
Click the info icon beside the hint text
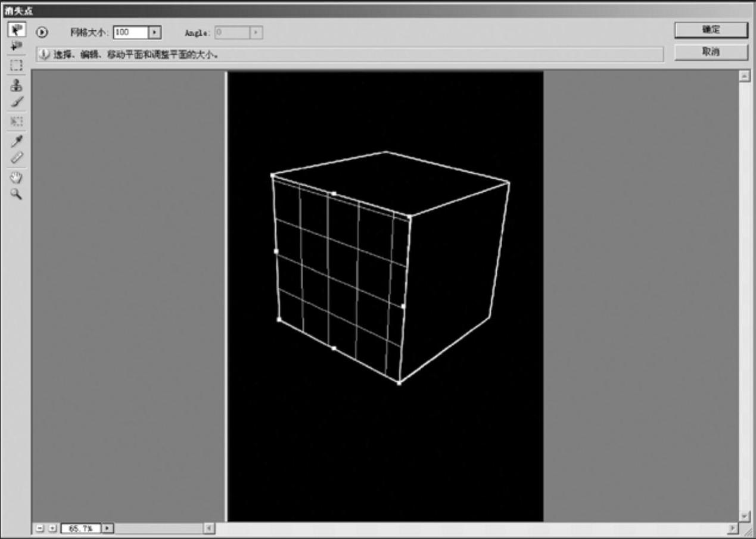(x=43, y=54)
